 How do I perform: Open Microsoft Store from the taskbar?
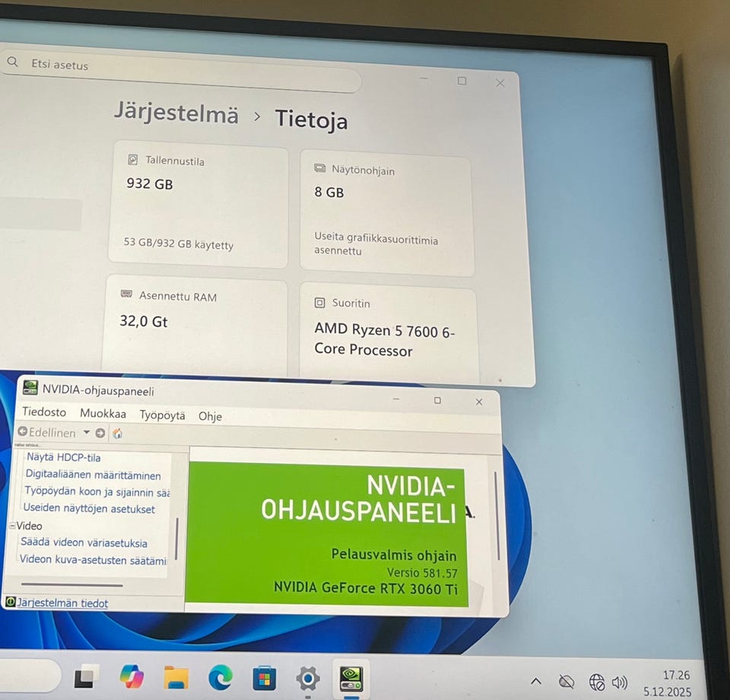pos(264,679)
